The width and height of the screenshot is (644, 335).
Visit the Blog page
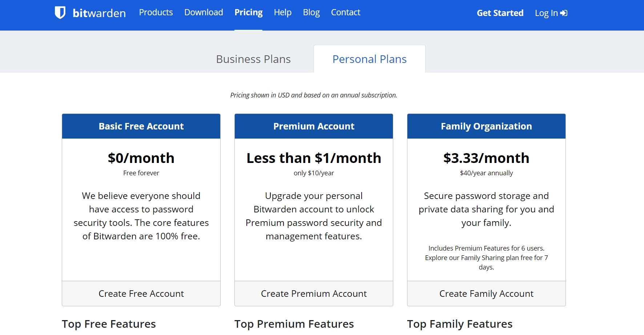click(311, 12)
